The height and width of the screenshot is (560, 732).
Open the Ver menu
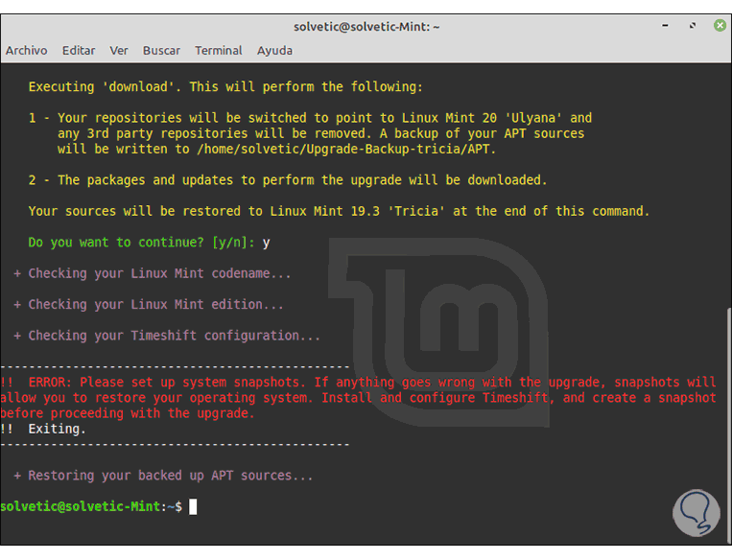[119, 51]
